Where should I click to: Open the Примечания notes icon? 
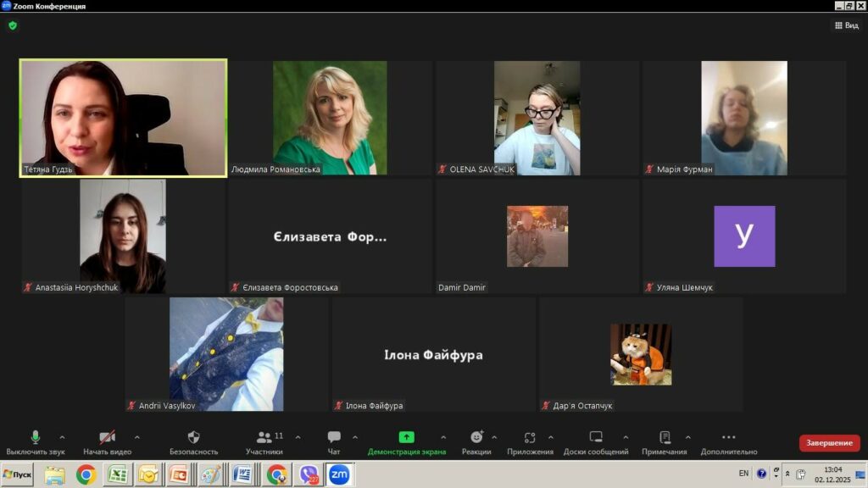click(x=665, y=438)
